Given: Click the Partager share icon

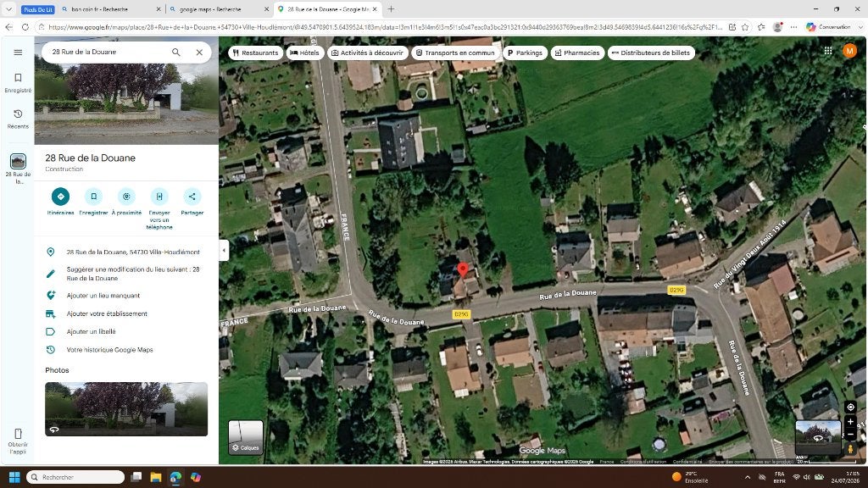Looking at the screenshot, I should [192, 197].
